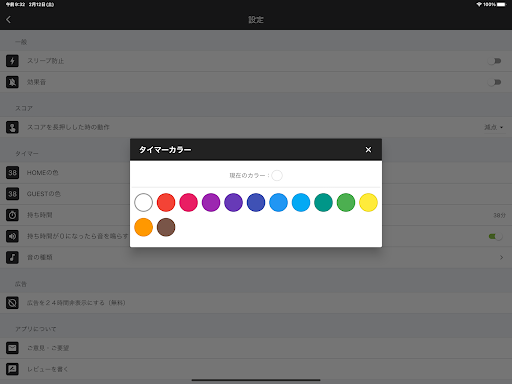The width and height of the screenshot is (512, 384).
Task: Pick the purple color swatch
Action: [x=211, y=202]
